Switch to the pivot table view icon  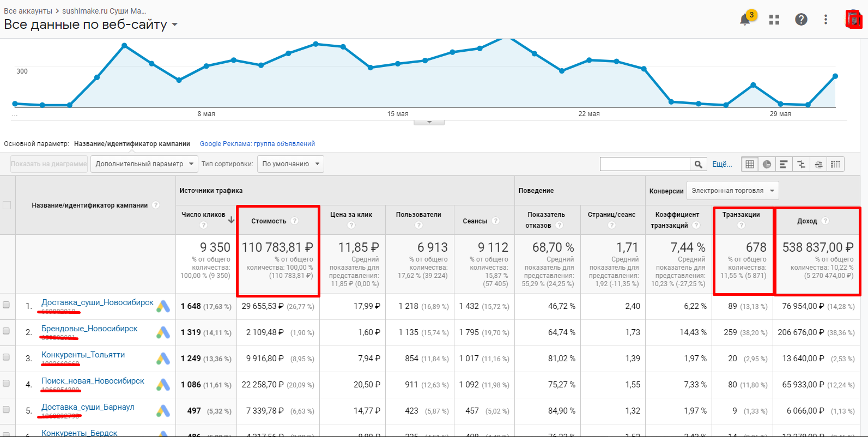tap(835, 164)
